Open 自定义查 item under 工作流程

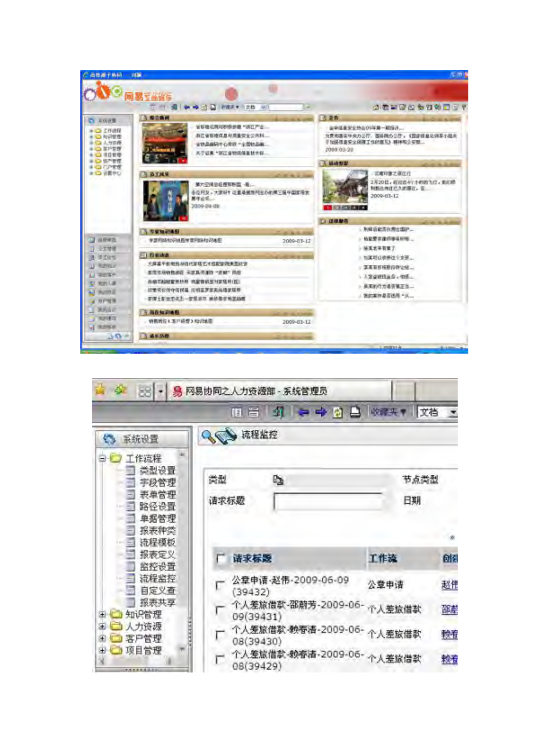point(157,591)
